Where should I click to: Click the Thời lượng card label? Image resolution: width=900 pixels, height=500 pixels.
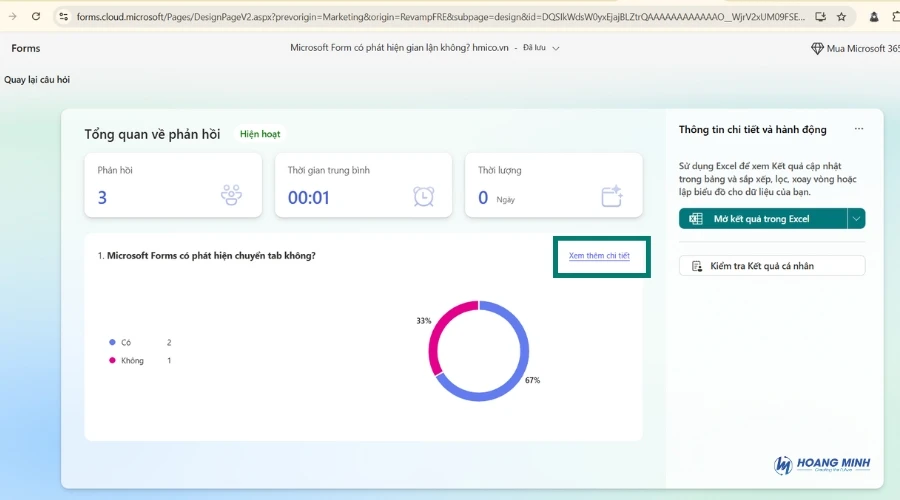pos(499,170)
